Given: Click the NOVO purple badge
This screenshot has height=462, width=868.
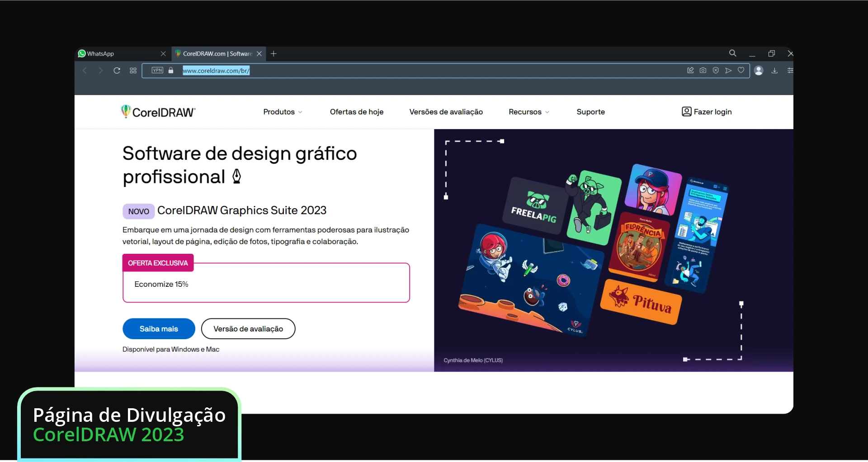Looking at the screenshot, I should [x=138, y=211].
